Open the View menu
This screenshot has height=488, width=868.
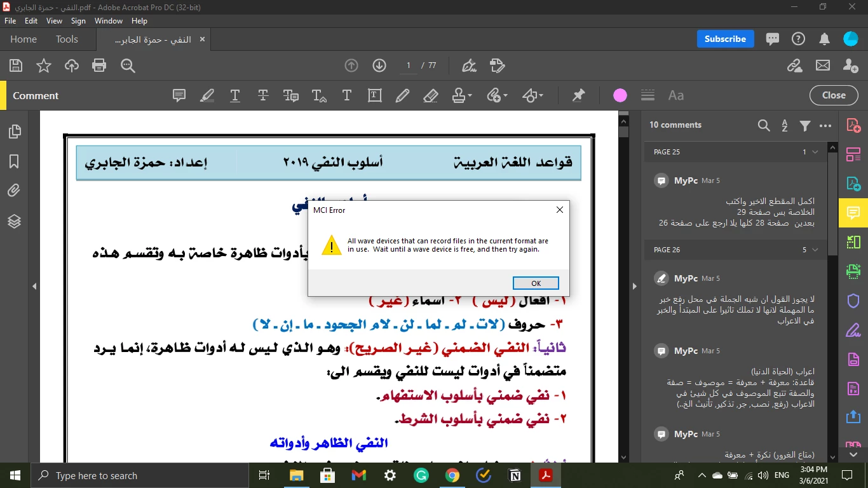(x=54, y=21)
